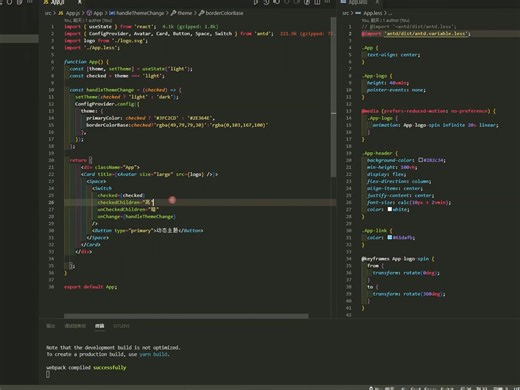Click the 'primaryColor' property line

(x=150, y=118)
